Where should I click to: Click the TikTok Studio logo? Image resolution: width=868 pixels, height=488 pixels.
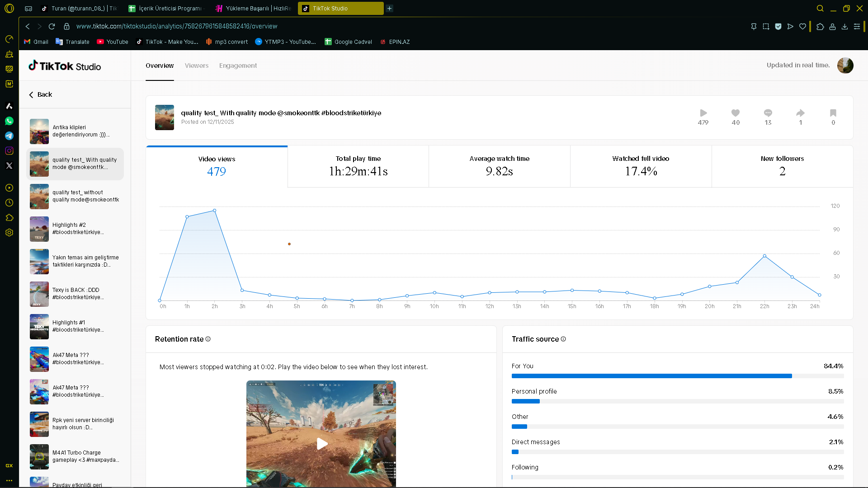[65, 66]
